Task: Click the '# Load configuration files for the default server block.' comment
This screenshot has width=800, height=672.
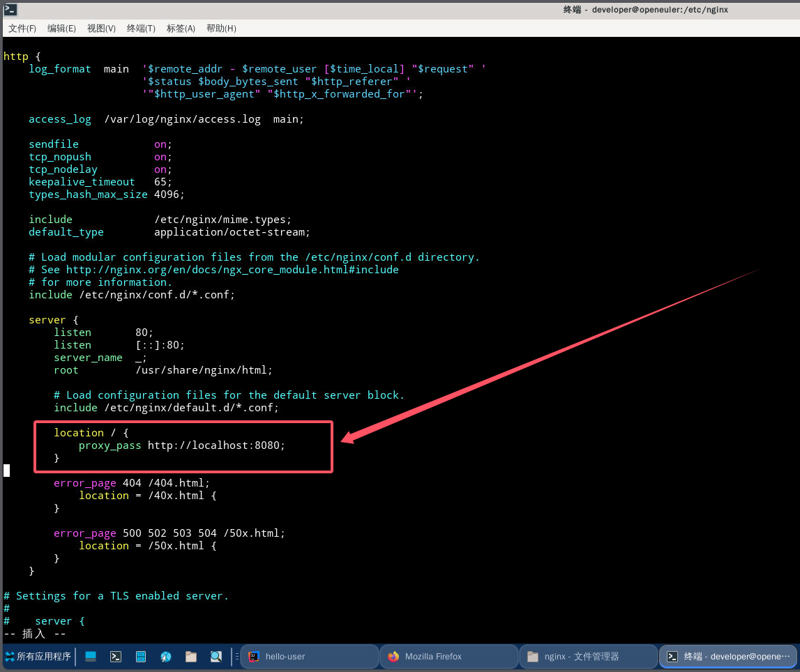Action: pyautogui.click(x=229, y=395)
